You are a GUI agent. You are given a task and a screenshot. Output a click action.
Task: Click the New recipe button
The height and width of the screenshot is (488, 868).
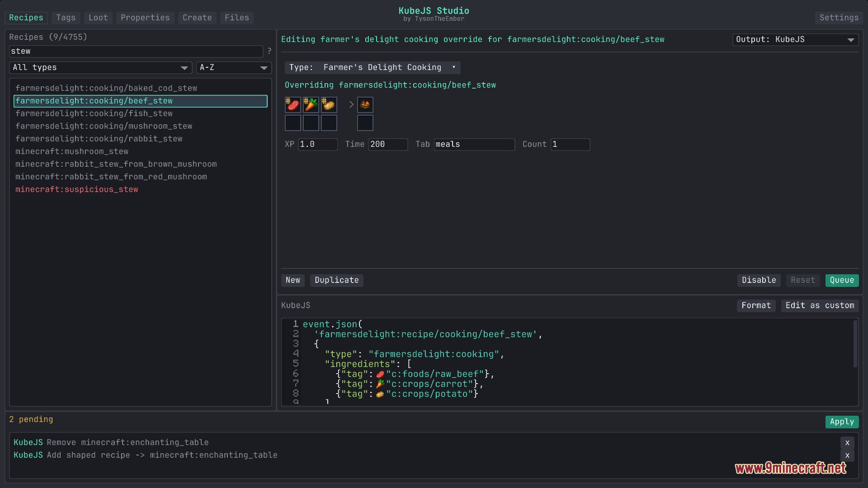[x=293, y=280]
